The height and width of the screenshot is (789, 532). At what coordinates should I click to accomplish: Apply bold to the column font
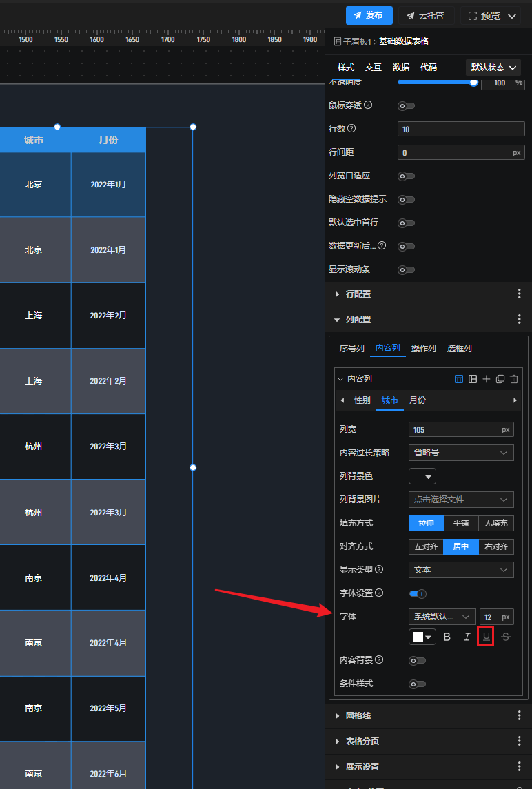pos(447,637)
